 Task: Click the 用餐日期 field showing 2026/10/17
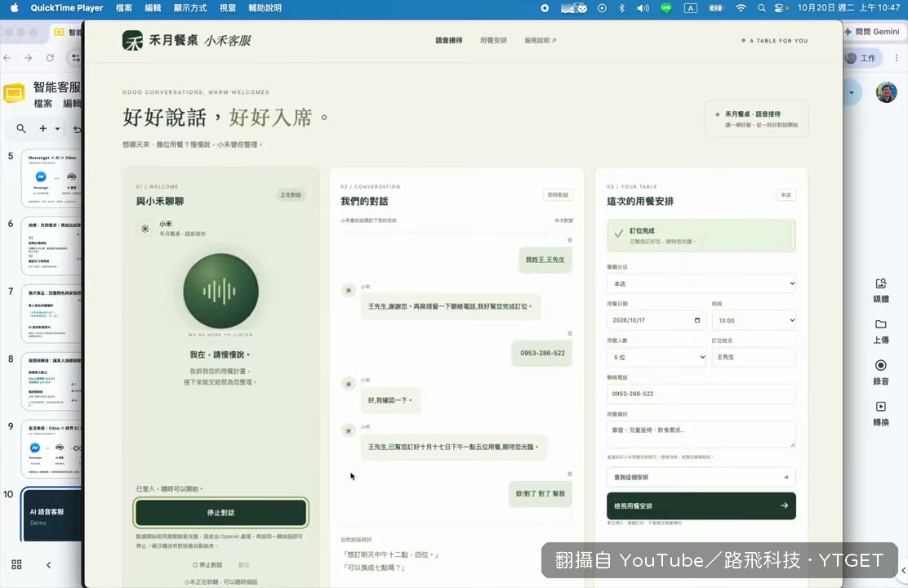click(x=657, y=320)
